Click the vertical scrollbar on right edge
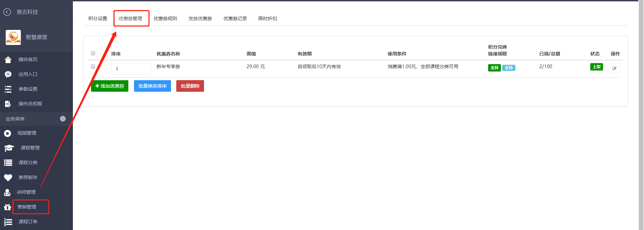The image size is (644, 230). click(641, 115)
